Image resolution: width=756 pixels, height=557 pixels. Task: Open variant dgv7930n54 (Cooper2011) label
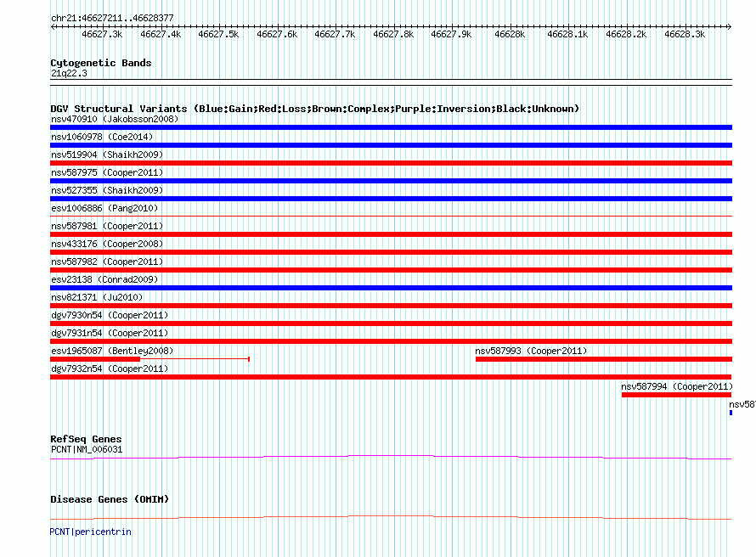(110, 315)
